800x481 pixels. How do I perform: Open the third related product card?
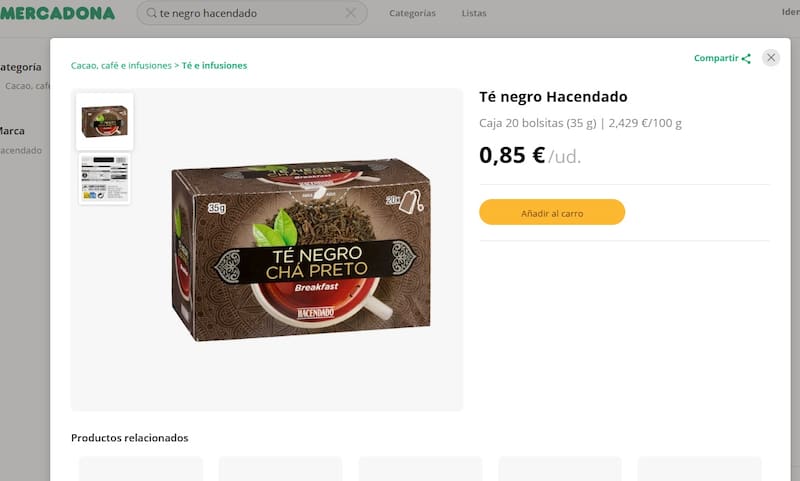click(420, 469)
